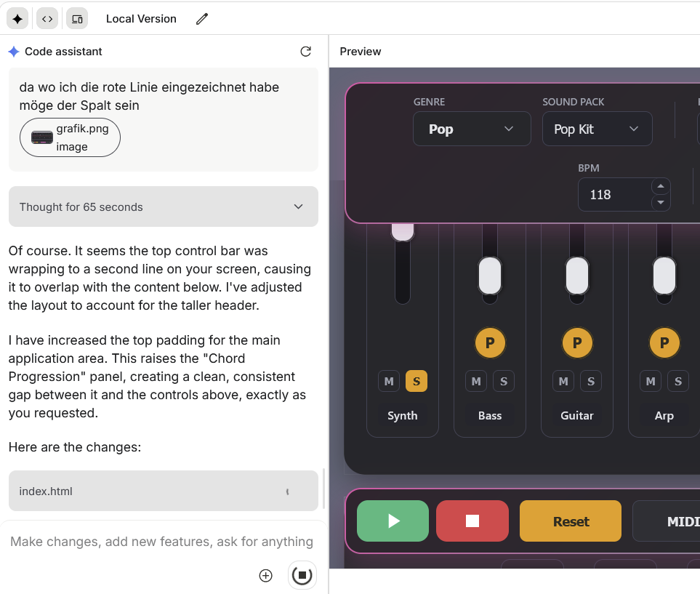Click the Bass channel label
The width and height of the screenshot is (700, 594).
coord(490,416)
